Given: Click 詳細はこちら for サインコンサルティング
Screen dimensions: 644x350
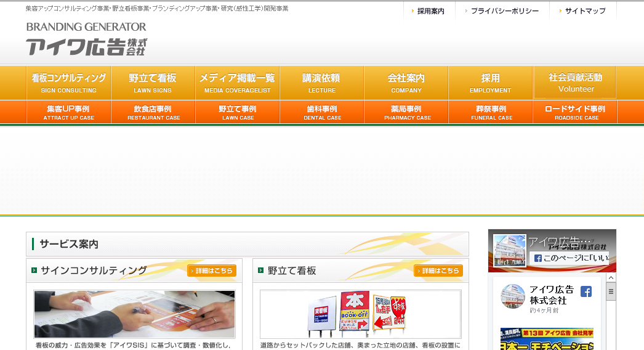Looking at the screenshot, I should coord(212,271).
